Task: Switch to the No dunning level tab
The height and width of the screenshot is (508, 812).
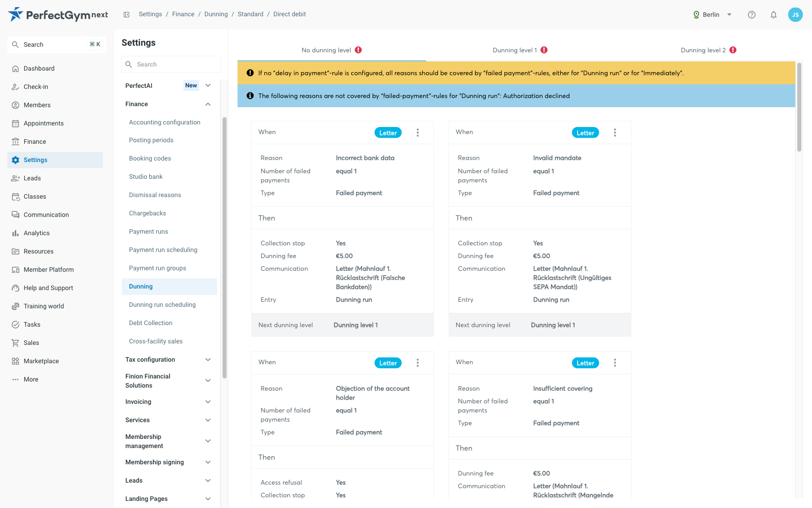Action: 331,50
